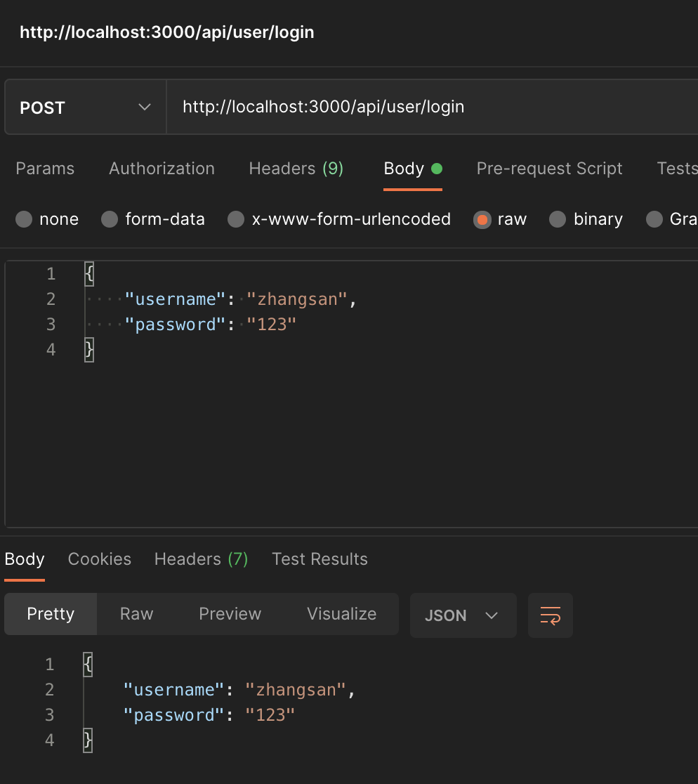The height and width of the screenshot is (784, 698).
Task: Open Pre-request Script tab
Action: pos(549,169)
